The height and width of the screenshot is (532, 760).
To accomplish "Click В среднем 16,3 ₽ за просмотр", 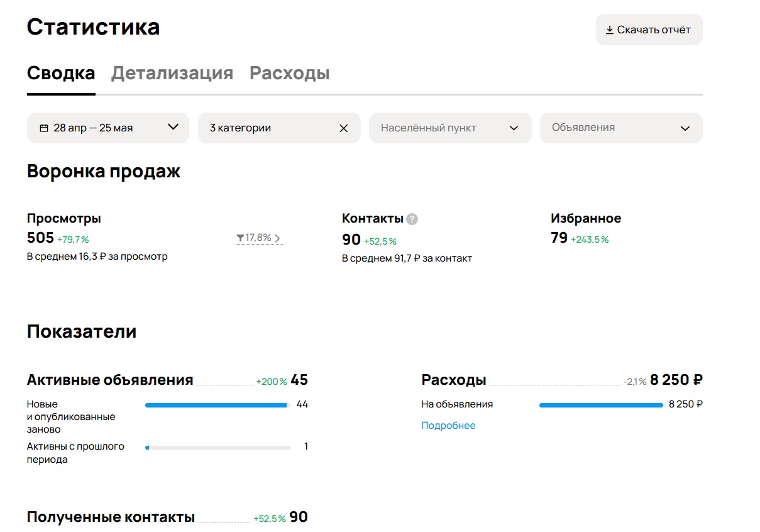I will pos(97,257).
